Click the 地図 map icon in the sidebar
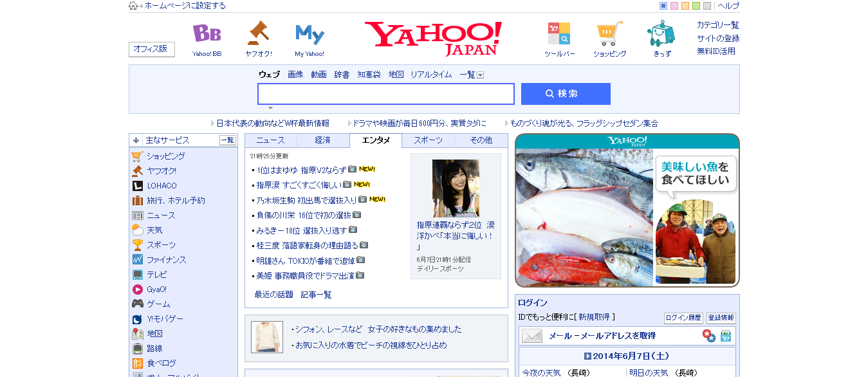Viewport: 868px width, 377px height. click(137, 334)
